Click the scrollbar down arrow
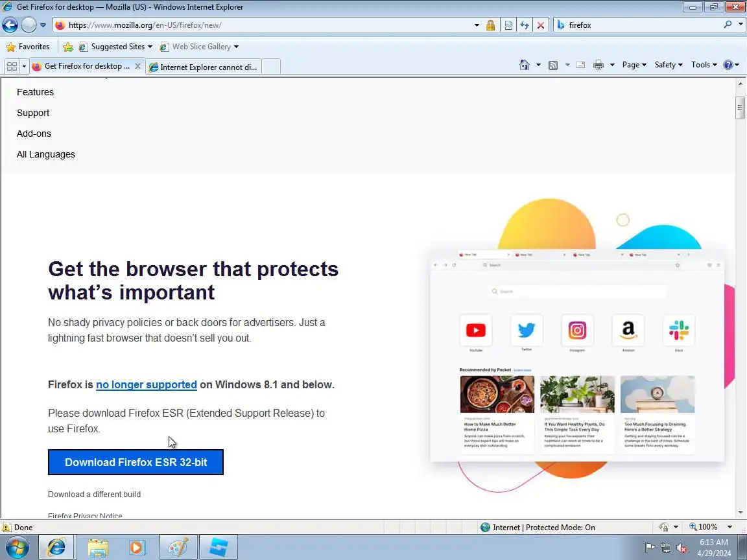747x560 pixels. click(x=740, y=513)
